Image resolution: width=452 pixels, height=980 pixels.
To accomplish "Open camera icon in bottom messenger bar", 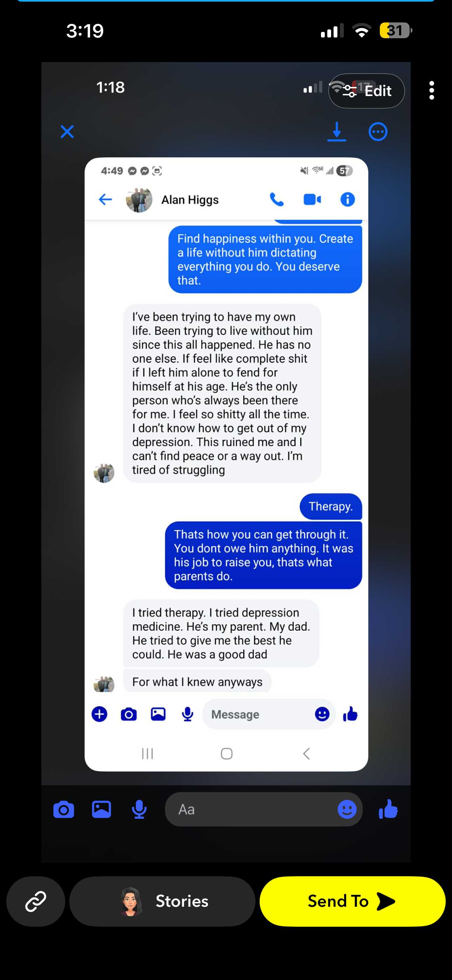I will (x=63, y=809).
